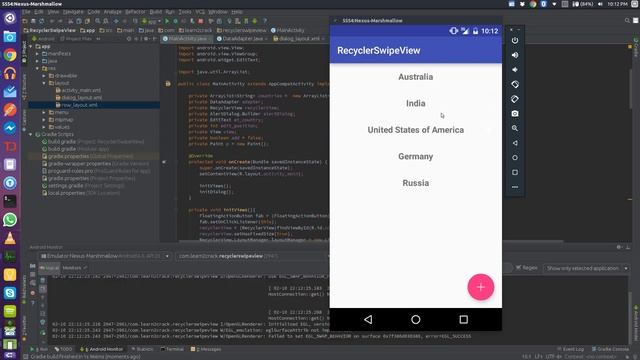Rotate emulator right icon
640x360 pixels.
coord(515,99)
